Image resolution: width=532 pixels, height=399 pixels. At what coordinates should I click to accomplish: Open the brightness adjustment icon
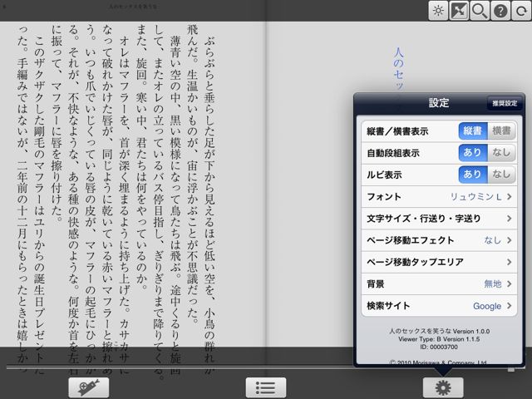tap(438, 11)
